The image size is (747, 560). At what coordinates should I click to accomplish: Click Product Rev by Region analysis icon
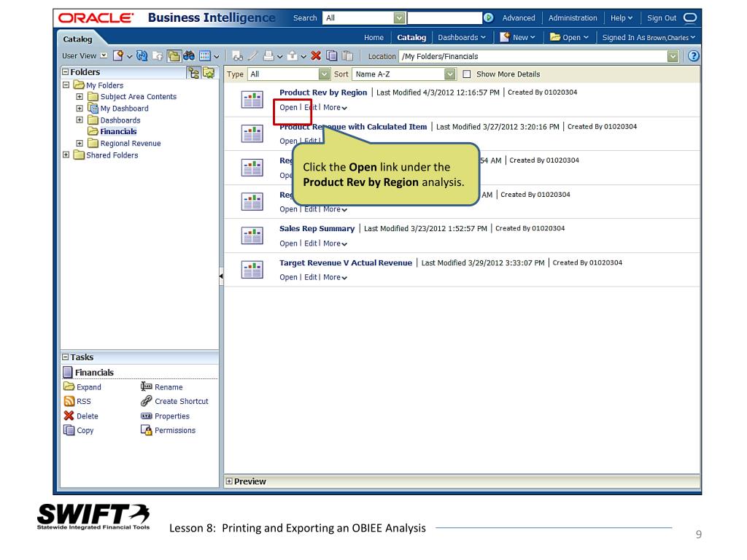(252, 100)
